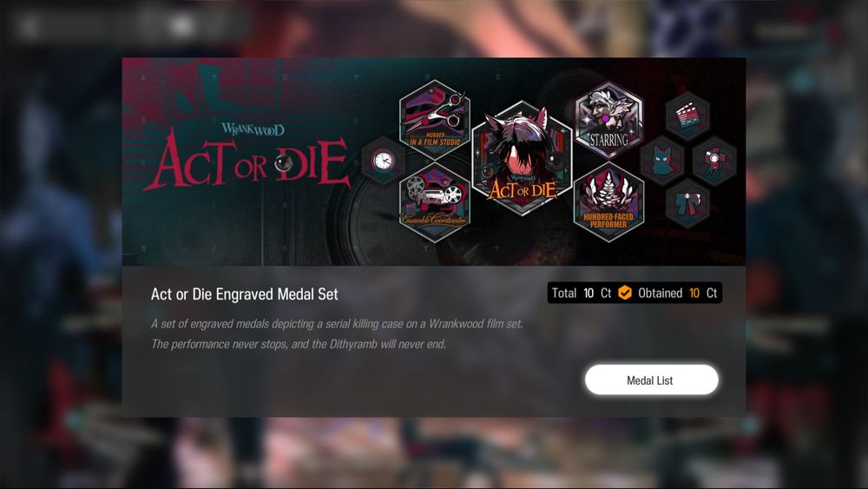Image resolution: width=868 pixels, height=489 pixels.
Task: Click the clapperboard hexagon medal
Action: coord(687,117)
